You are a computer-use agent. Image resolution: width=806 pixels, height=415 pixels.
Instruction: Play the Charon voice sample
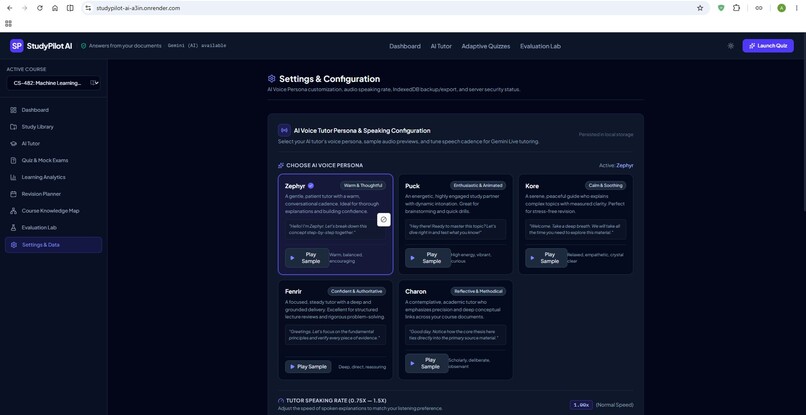click(x=427, y=363)
